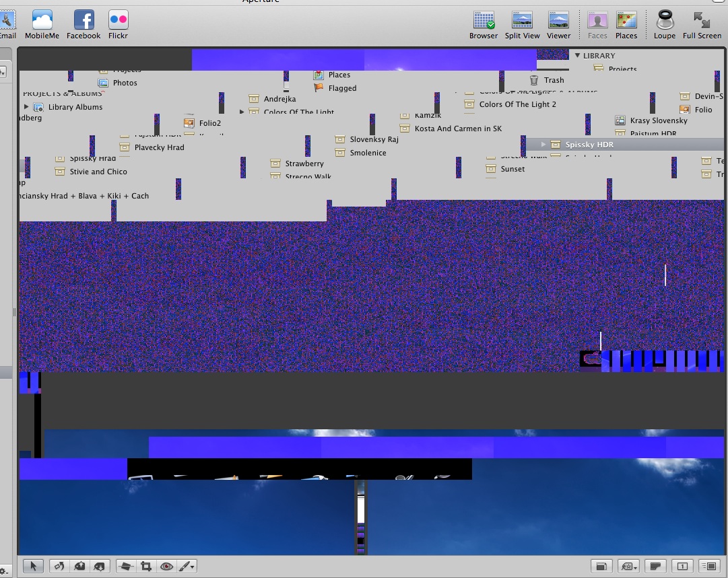Select Places in the library list
This screenshot has height=578, width=728.
(x=332, y=75)
